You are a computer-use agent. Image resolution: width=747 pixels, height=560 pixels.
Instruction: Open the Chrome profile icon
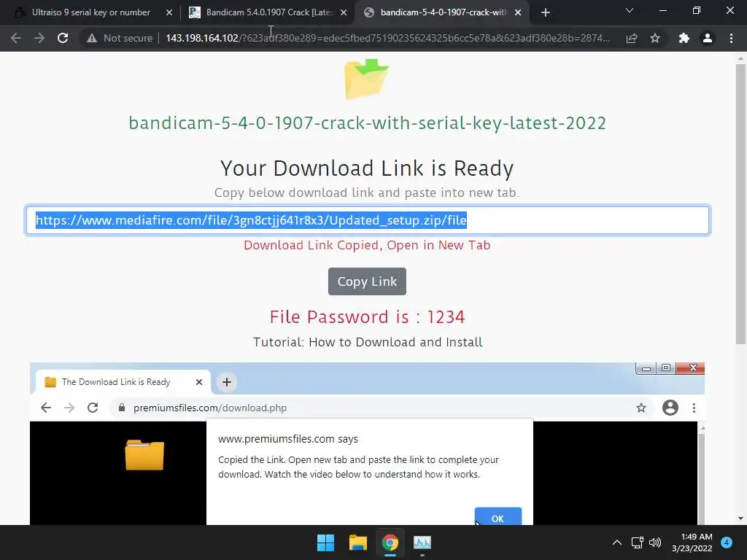coord(708,38)
